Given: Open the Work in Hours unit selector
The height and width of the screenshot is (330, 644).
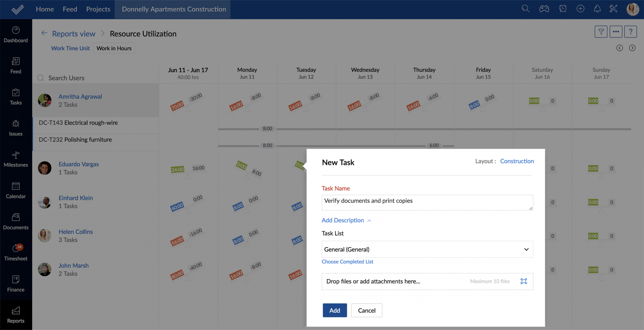Looking at the screenshot, I should click(x=114, y=48).
